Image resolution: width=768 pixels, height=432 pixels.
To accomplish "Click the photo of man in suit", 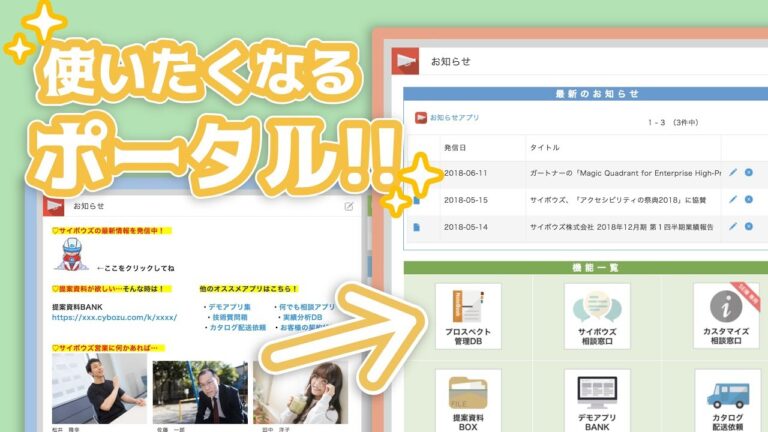I will click(x=200, y=392).
